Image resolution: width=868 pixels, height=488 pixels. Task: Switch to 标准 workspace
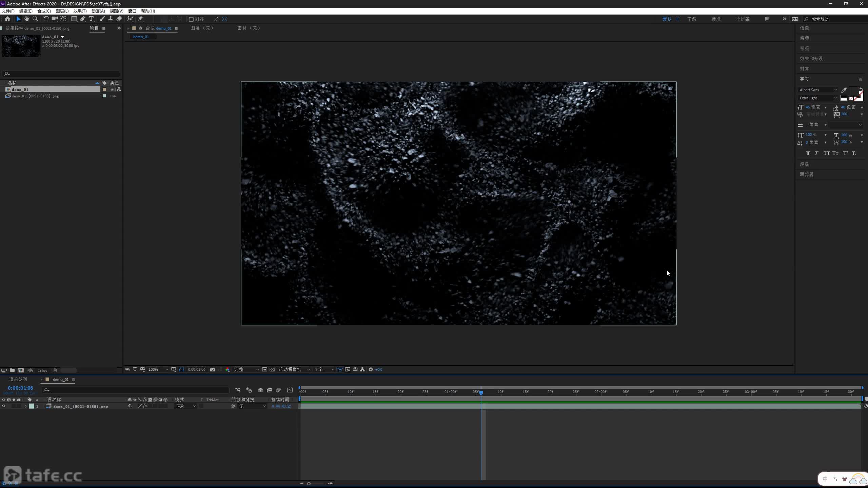pos(716,19)
